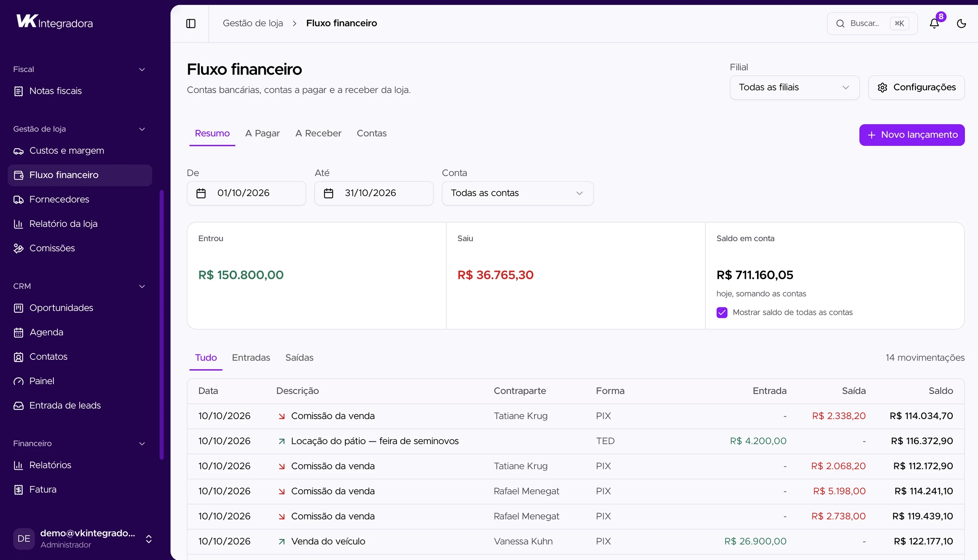Filter movements by Entradas tab
Screen dimensions: 978x560
pyautogui.click(x=251, y=358)
